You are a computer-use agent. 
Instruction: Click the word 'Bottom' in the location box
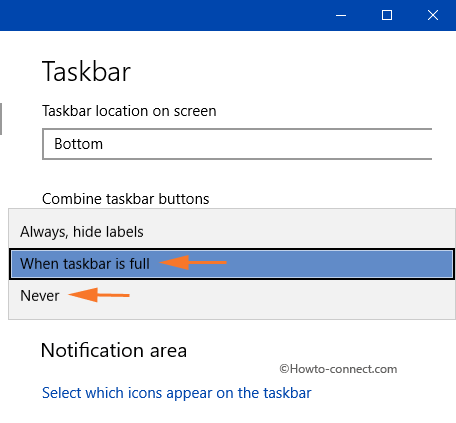click(79, 144)
